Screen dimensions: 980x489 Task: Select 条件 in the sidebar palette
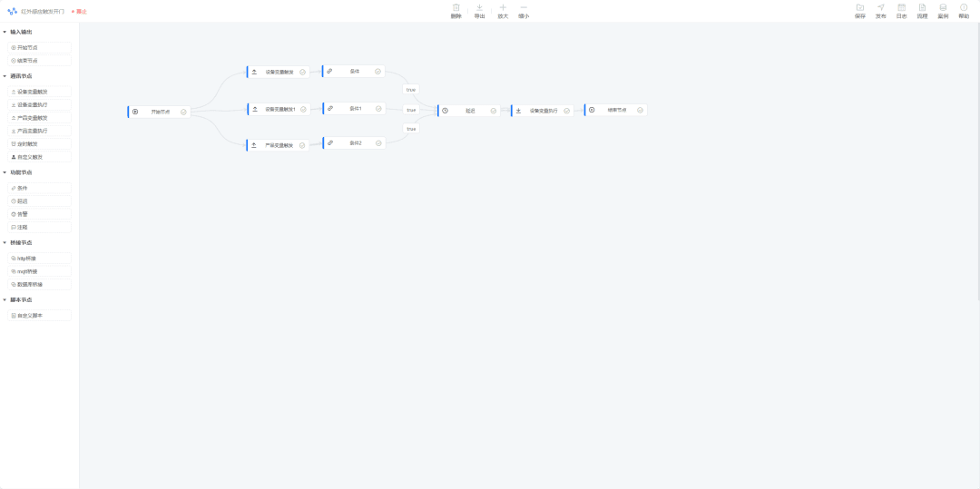point(39,188)
